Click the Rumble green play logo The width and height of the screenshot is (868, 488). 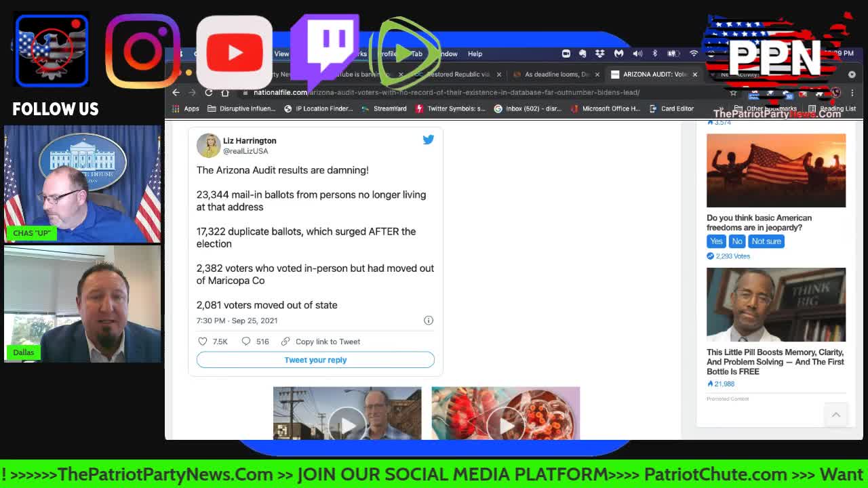point(404,53)
